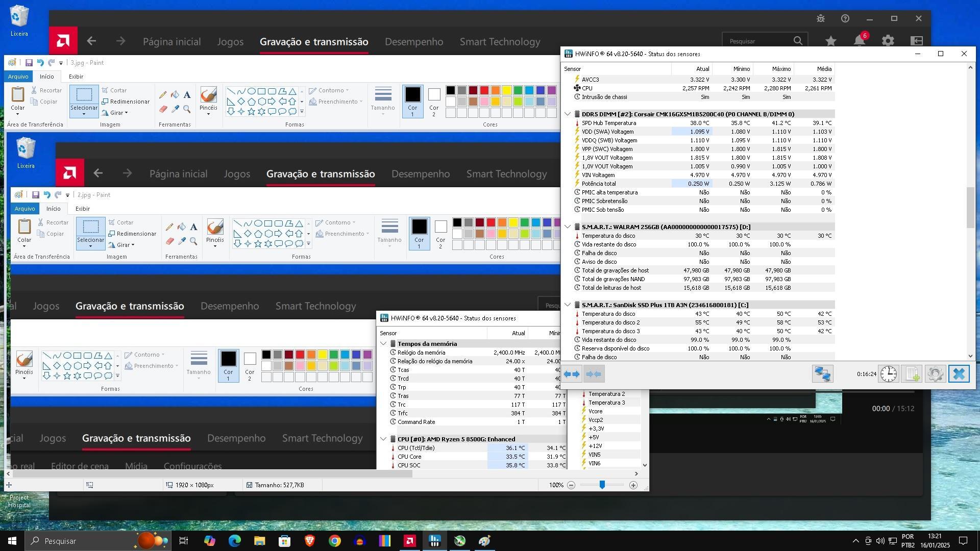The image size is (980, 551).
Task: Start logging with HWiNFO sheet-plus icon
Action: [x=912, y=374]
